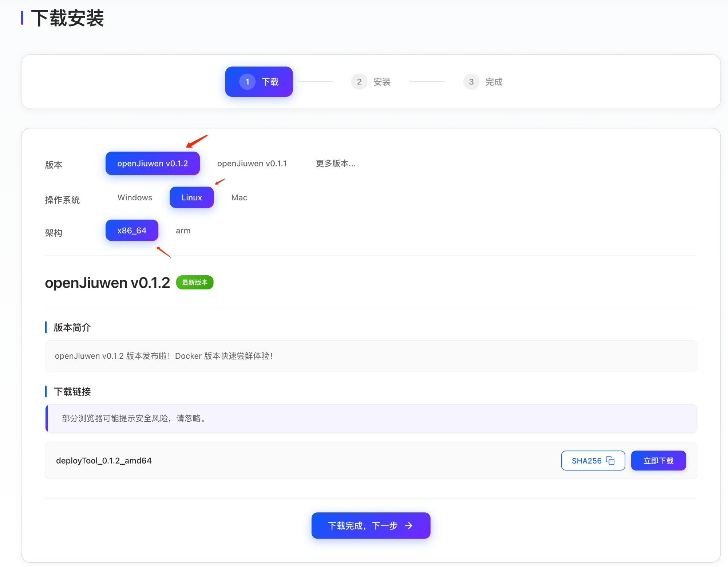Screen dimensions: 728x567
Task: Click the green 最新版本 badge
Action: click(x=195, y=283)
